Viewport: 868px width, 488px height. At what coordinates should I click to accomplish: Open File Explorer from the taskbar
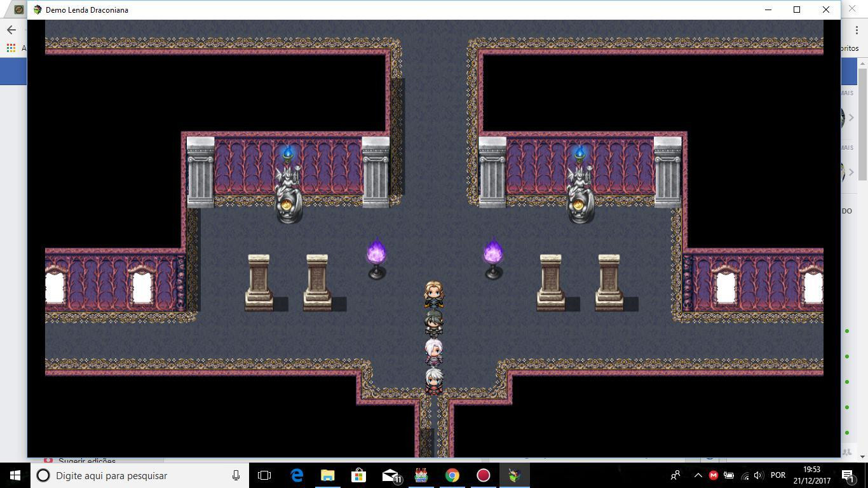point(327,475)
